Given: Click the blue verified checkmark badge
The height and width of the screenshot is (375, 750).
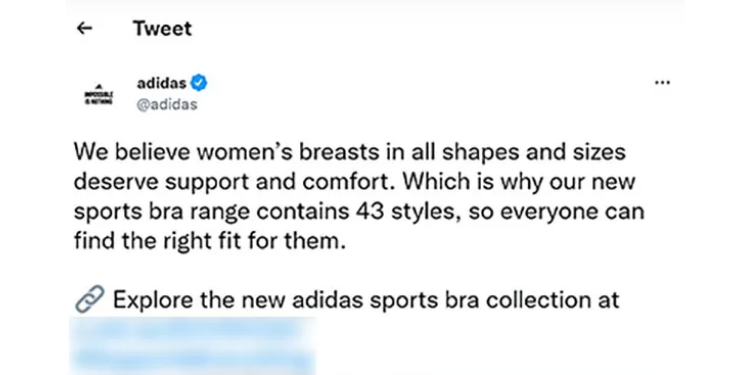Looking at the screenshot, I should 199,83.
